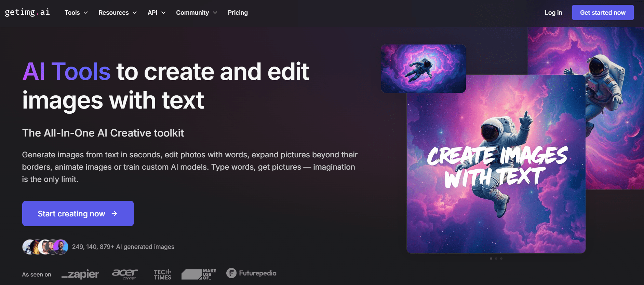Click the user avatars cluster
This screenshot has width=644, height=285.
[45, 247]
